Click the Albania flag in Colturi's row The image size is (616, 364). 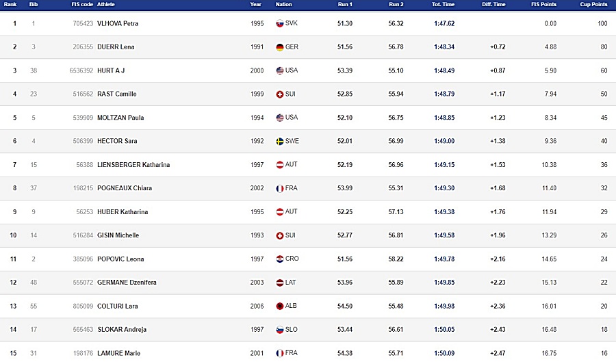pos(280,307)
